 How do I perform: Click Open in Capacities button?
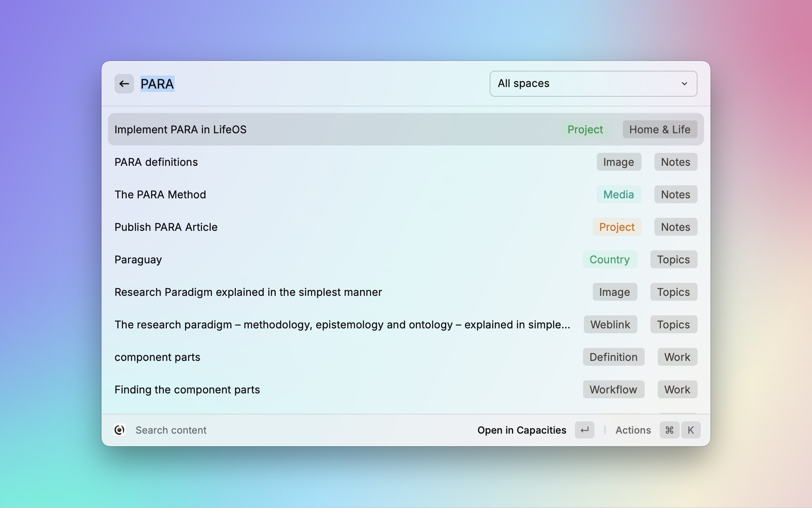click(x=521, y=430)
